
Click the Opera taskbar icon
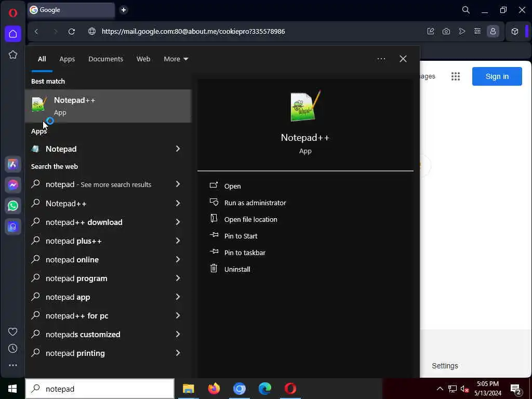pyautogui.click(x=290, y=389)
